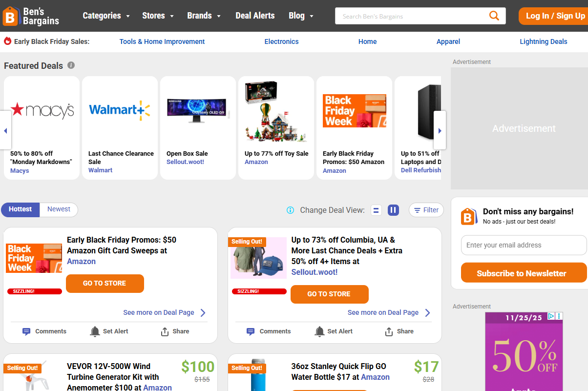This screenshot has width=588, height=391.
Task: Click the Ben's Bargains logo
Action: coord(31,16)
